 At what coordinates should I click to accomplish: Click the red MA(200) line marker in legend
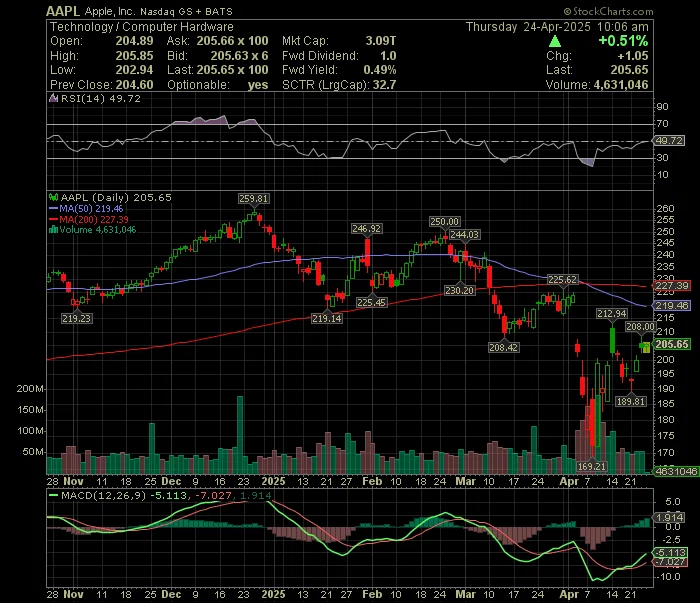coord(54,220)
